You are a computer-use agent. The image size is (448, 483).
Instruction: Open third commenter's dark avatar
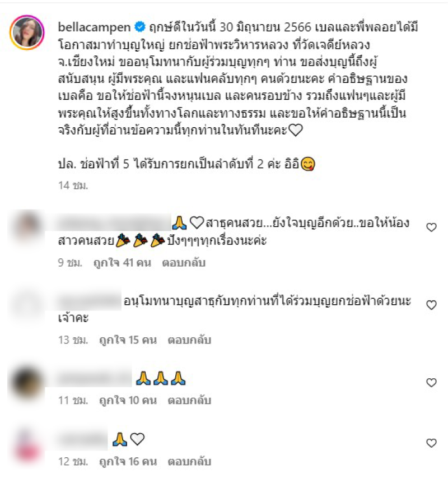(x=27, y=383)
